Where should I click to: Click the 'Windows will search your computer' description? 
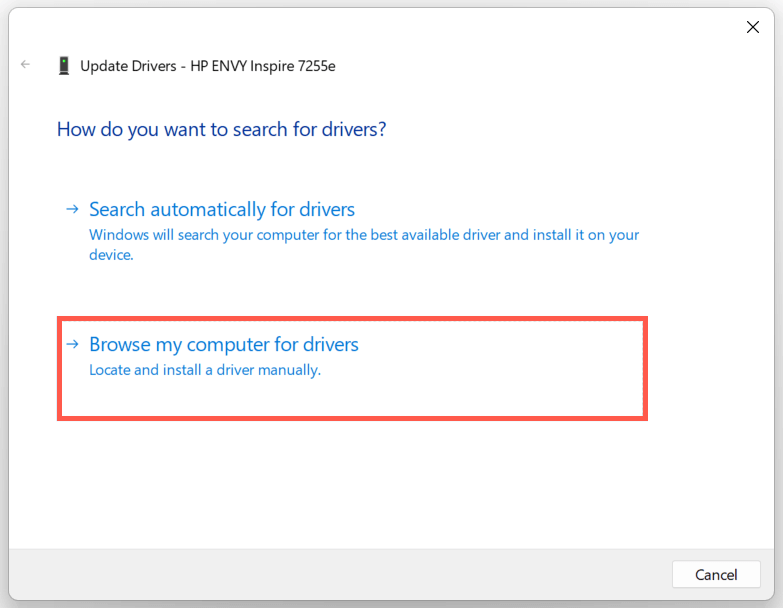364,236
